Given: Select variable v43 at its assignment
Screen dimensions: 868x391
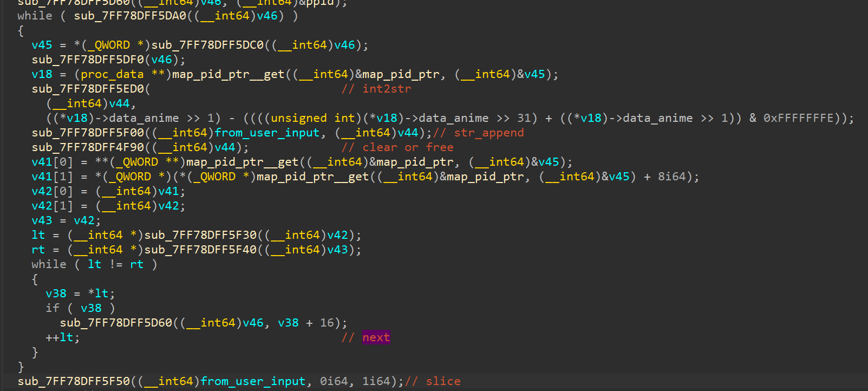Looking at the screenshot, I should [42, 220].
